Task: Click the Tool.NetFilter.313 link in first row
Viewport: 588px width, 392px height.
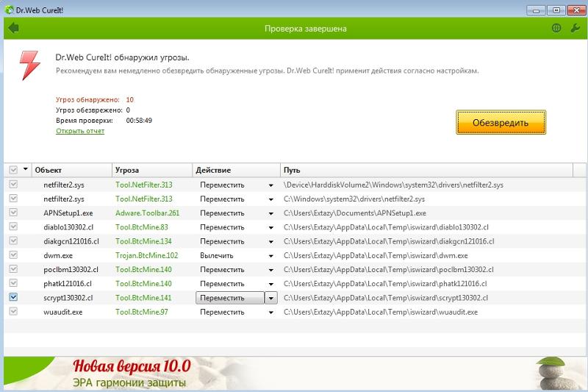Action: click(143, 185)
